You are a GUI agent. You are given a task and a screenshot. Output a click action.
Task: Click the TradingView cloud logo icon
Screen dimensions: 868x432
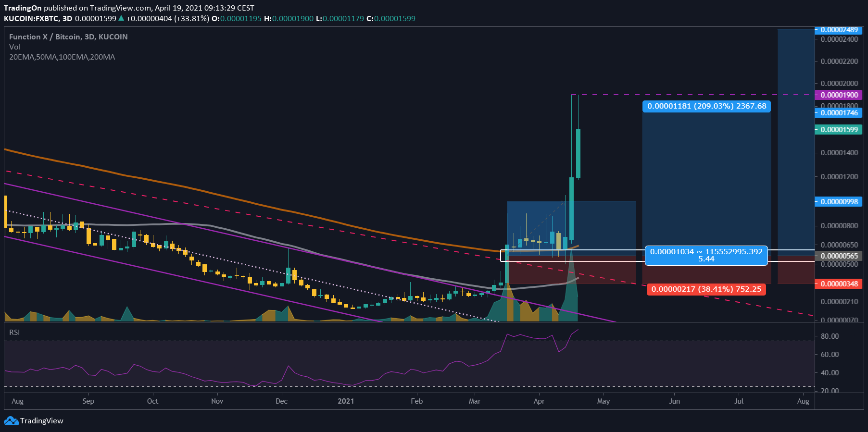(11, 421)
